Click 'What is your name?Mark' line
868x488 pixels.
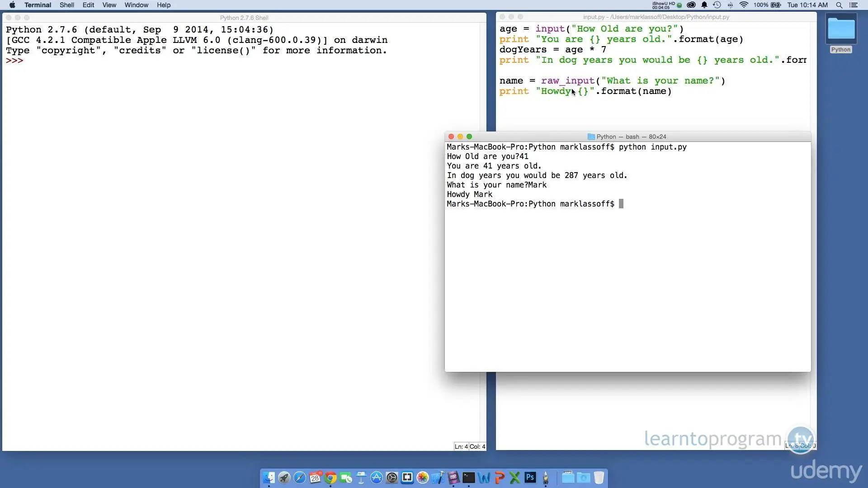[496, 185]
